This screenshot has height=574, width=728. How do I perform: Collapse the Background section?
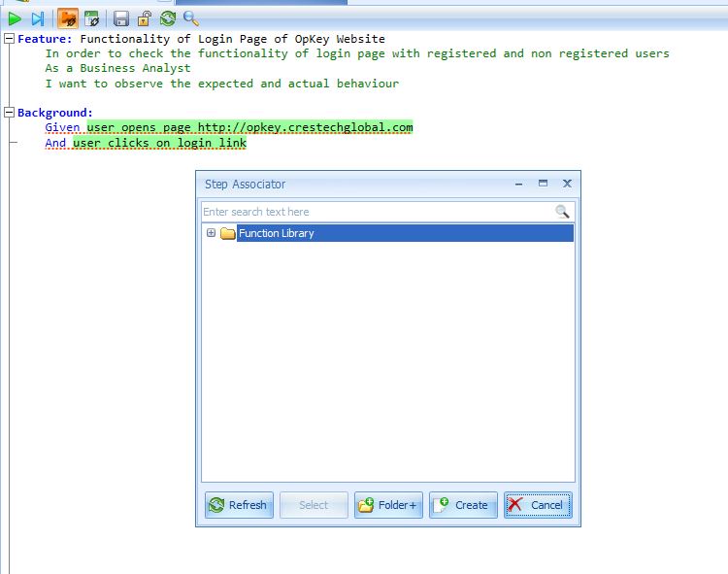pyautogui.click(x=9, y=112)
